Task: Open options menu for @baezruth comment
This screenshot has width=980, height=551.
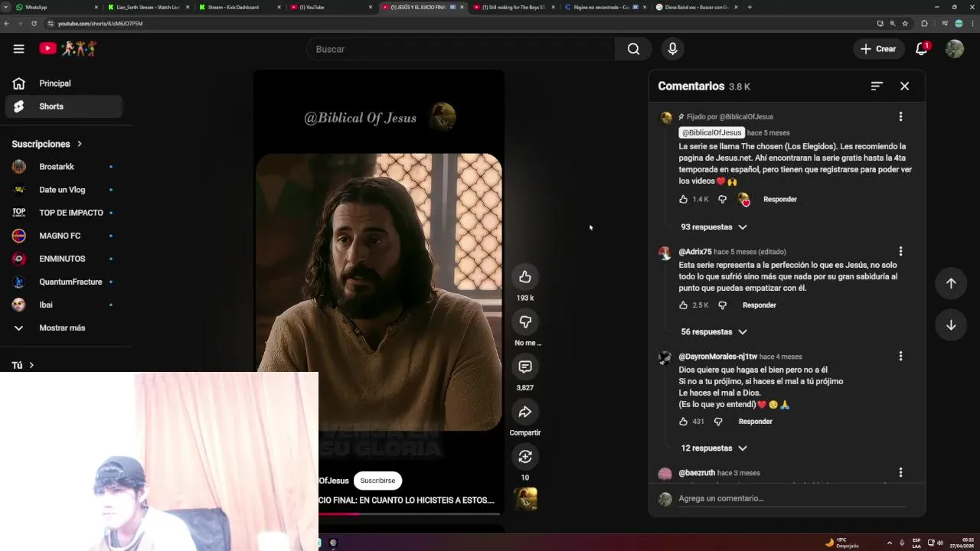Action: pos(900,472)
